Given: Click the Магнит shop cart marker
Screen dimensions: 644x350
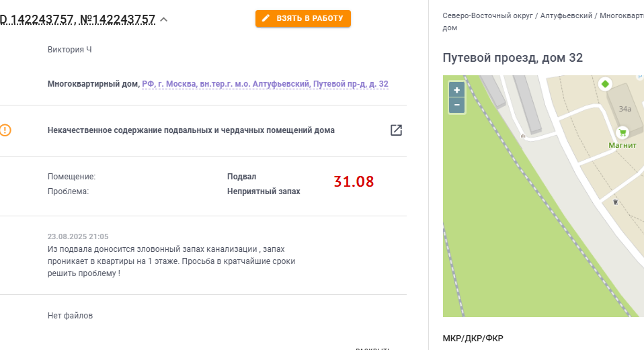Looking at the screenshot, I should (x=622, y=132).
